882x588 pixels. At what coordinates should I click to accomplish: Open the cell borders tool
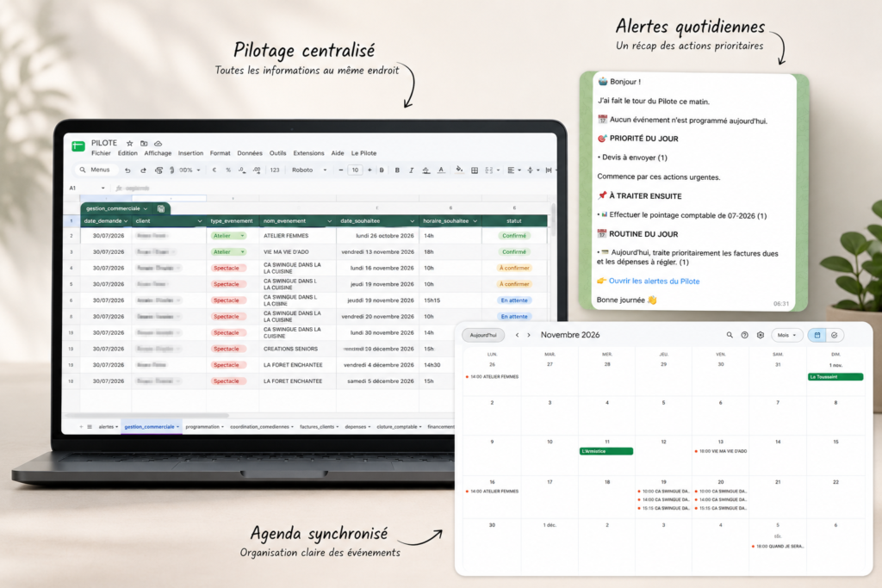[475, 170]
